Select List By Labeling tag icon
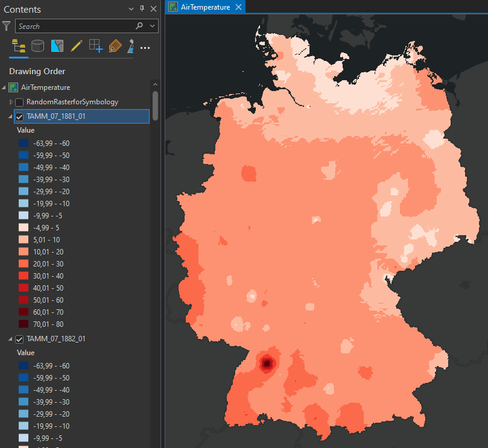This screenshot has width=488, height=448. coord(115,46)
